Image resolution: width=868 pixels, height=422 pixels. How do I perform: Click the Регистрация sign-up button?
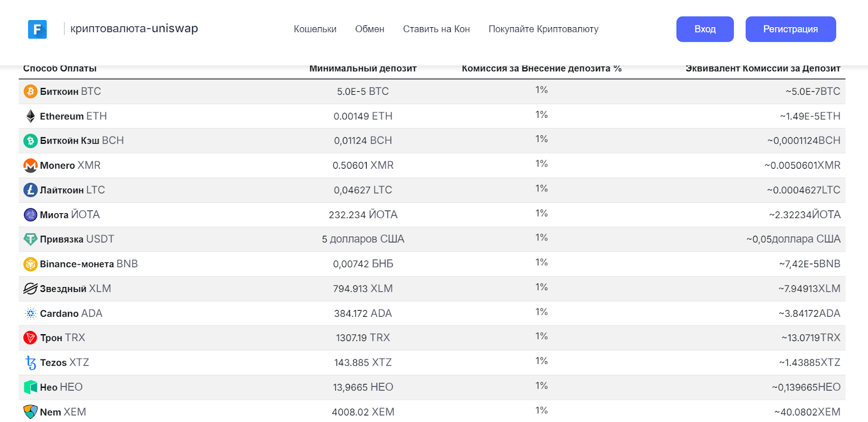[790, 29]
